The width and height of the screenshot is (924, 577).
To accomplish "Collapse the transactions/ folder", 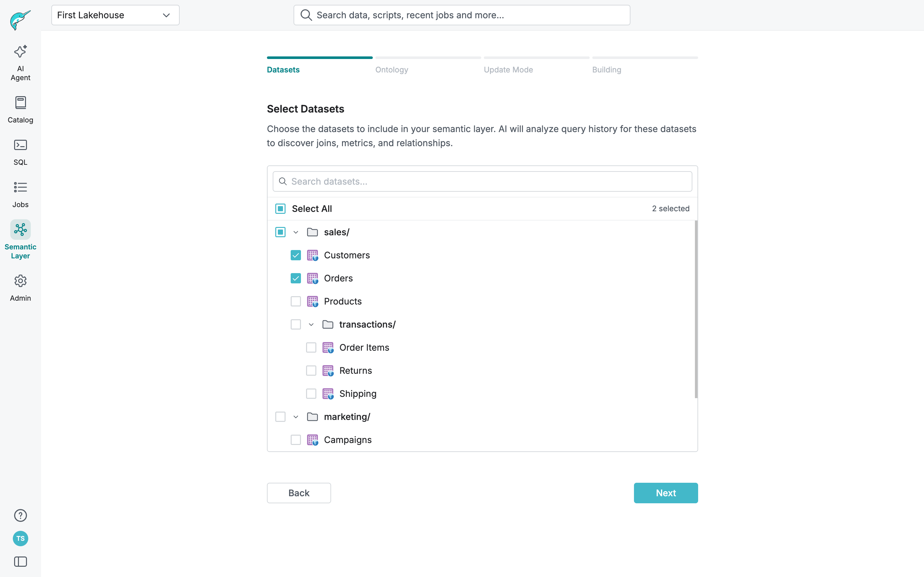I will [x=311, y=324].
